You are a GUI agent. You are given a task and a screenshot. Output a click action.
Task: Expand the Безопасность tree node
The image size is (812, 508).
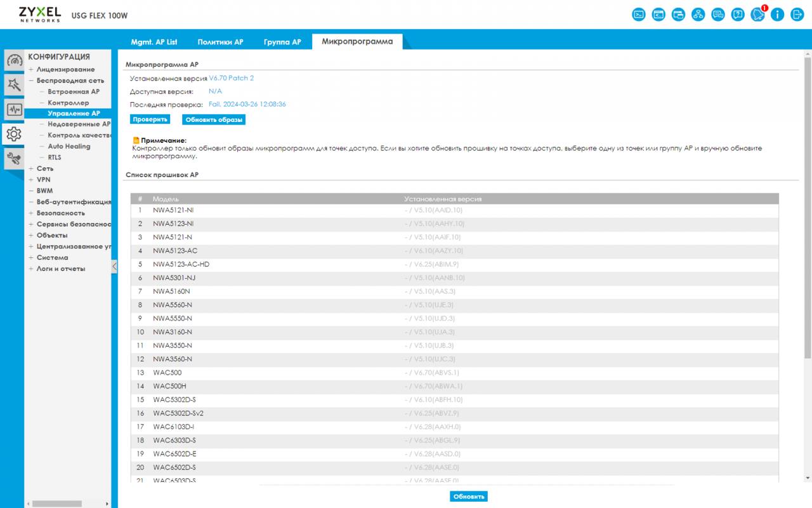coord(31,213)
